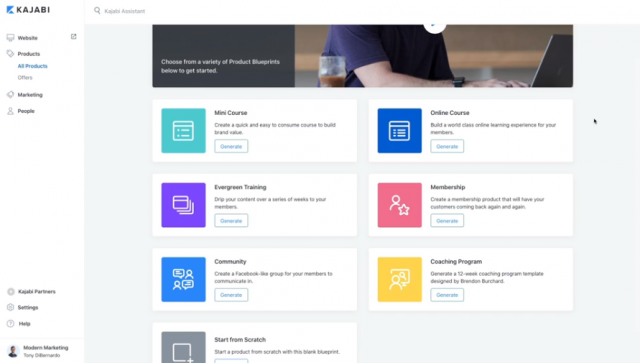Click the Kajabi logo
Viewport: 640px width, 363px height.
click(28, 10)
